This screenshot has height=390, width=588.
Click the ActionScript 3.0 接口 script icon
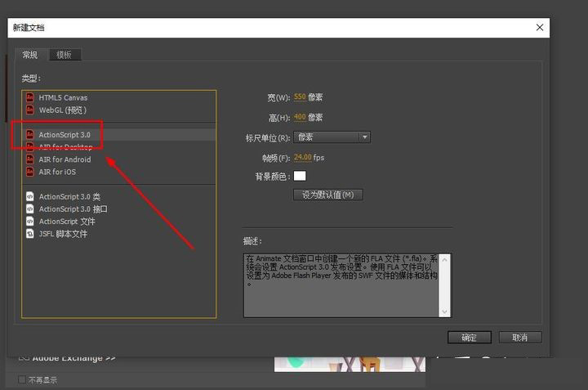tap(30, 208)
